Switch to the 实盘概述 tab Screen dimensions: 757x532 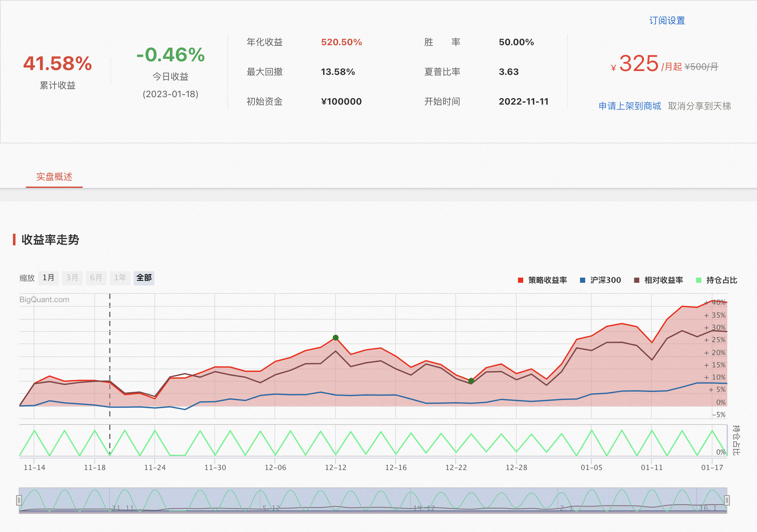pyautogui.click(x=54, y=177)
